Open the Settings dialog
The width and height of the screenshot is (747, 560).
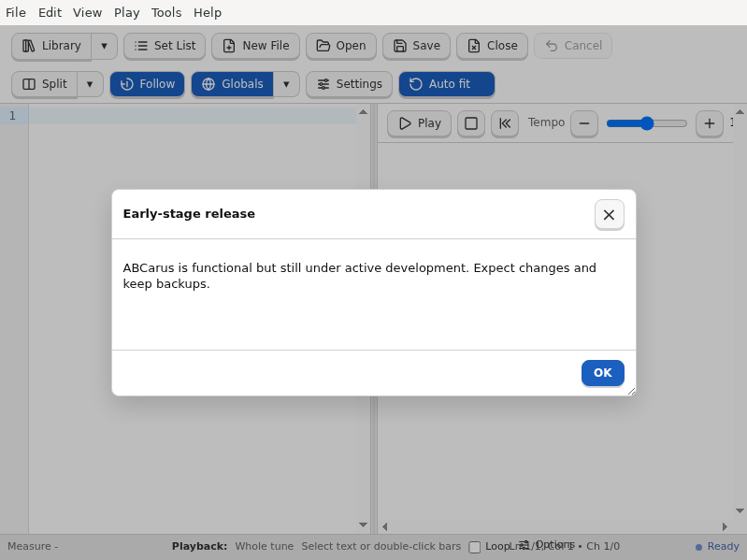pyautogui.click(x=350, y=84)
